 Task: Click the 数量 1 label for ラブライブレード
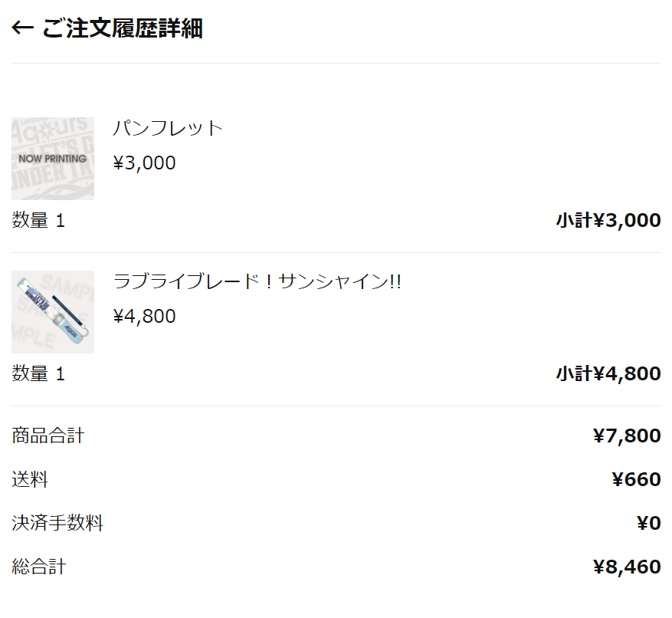pyautogui.click(x=38, y=374)
